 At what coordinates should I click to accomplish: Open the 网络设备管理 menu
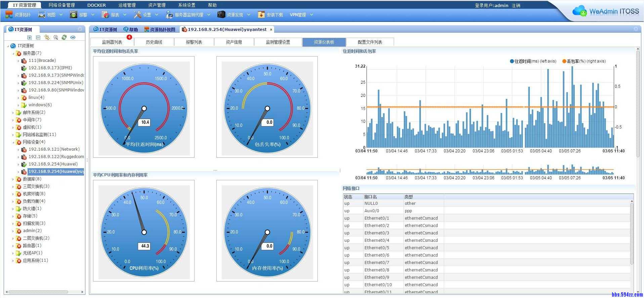pyautogui.click(x=61, y=5)
